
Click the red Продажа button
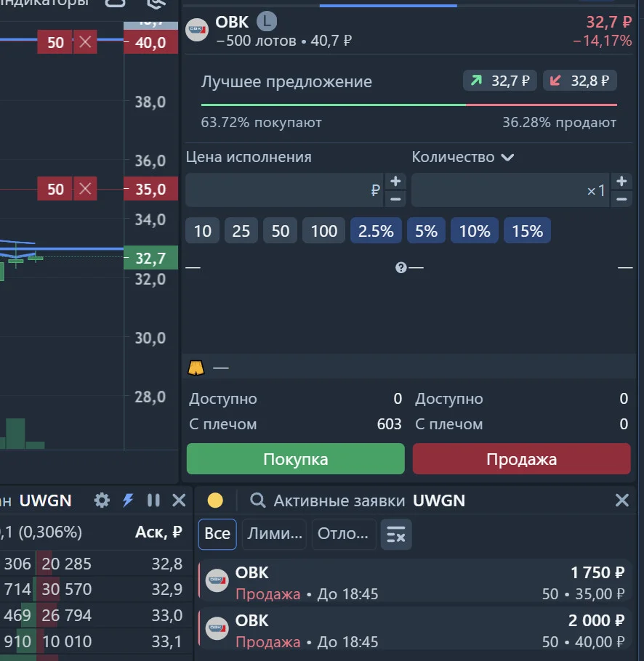tap(522, 458)
